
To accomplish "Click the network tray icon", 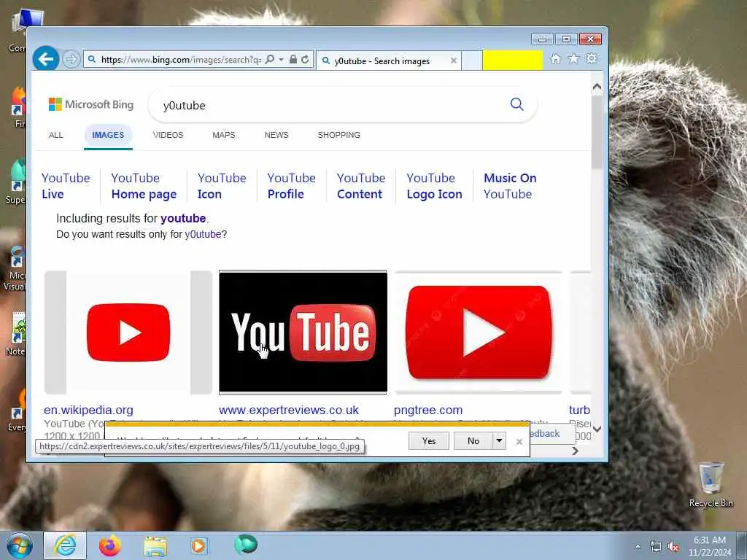I will [656, 547].
